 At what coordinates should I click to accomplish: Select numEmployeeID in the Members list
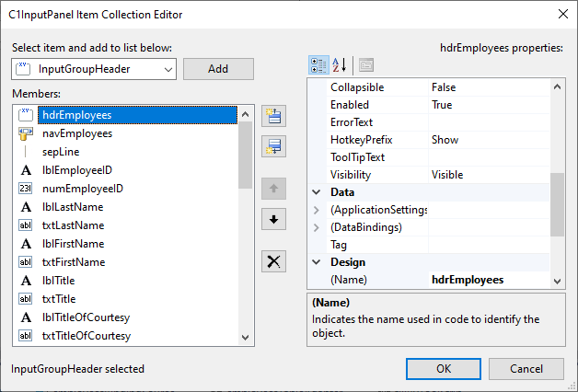coord(83,189)
